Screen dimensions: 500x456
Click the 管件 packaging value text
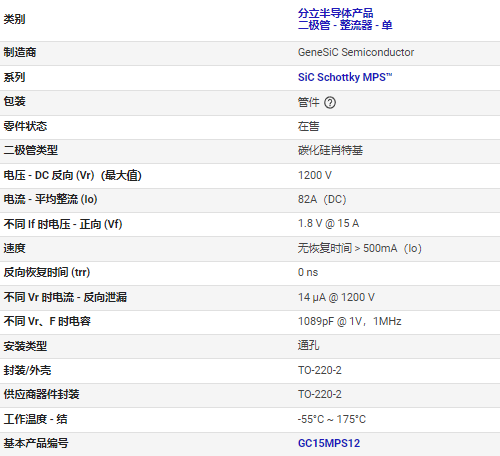click(308, 102)
